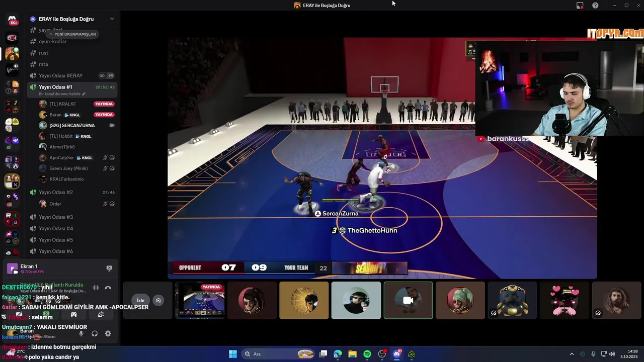
Task: Select participant tile with spiderweb avatar
Action: click(304, 300)
